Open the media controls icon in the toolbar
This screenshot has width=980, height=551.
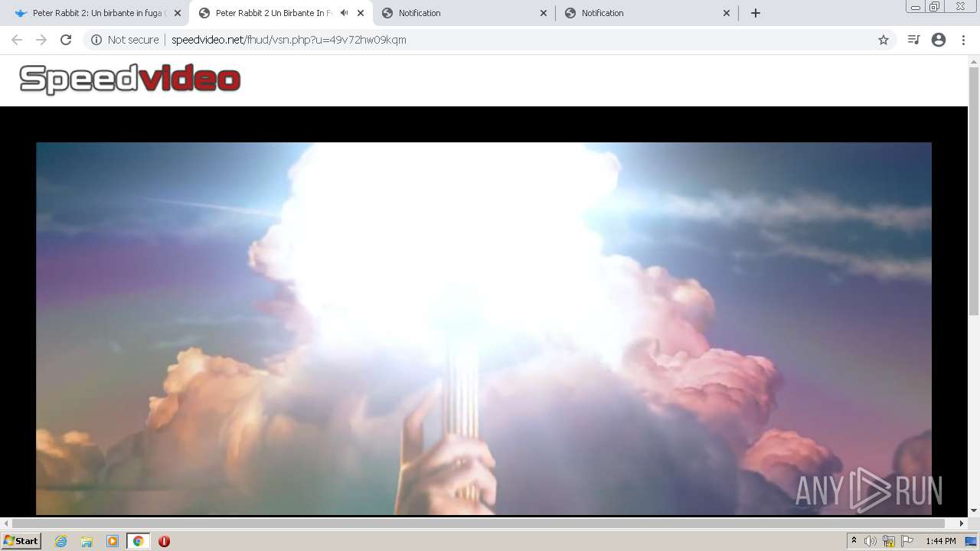[913, 40]
